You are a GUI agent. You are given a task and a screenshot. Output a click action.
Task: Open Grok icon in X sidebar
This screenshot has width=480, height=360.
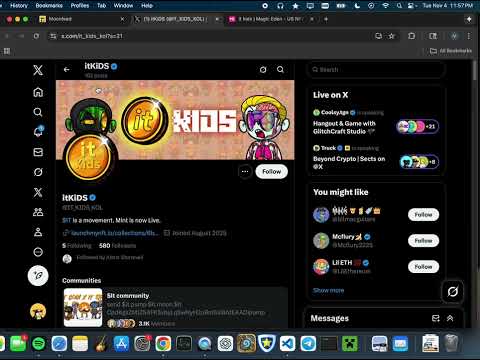coord(38,172)
